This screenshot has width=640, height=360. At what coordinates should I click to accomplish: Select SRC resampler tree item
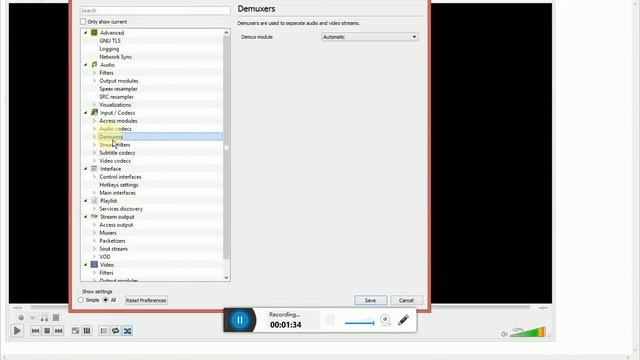click(x=116, y=97)
